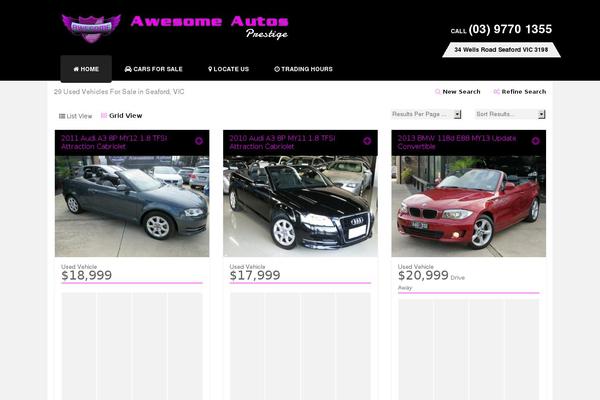Image resolution: width=600 pixels, height=400 pixels.
Task: Open the Sort Results dropdown
Action: pyautogui.click(x=510, y=114)
